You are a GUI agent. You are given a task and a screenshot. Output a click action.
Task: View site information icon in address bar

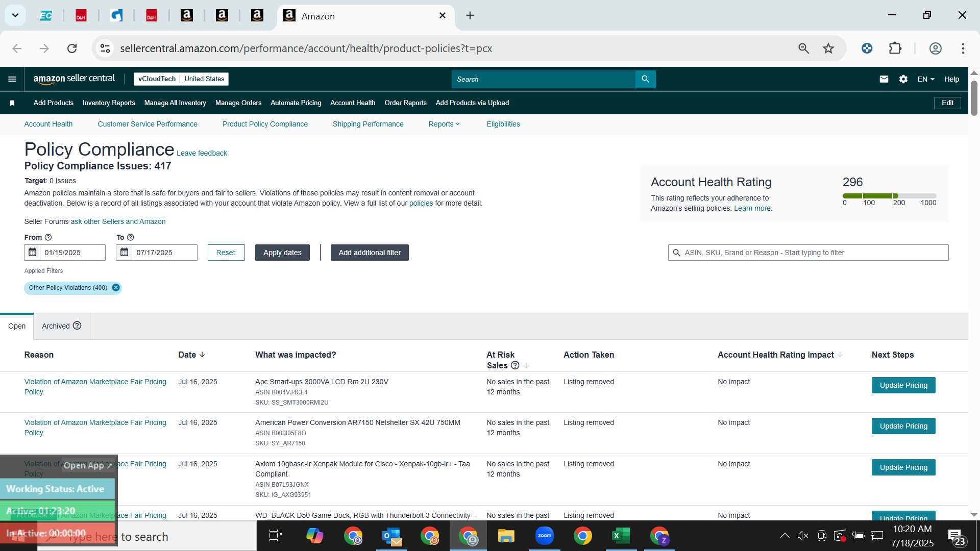[105, 48]
